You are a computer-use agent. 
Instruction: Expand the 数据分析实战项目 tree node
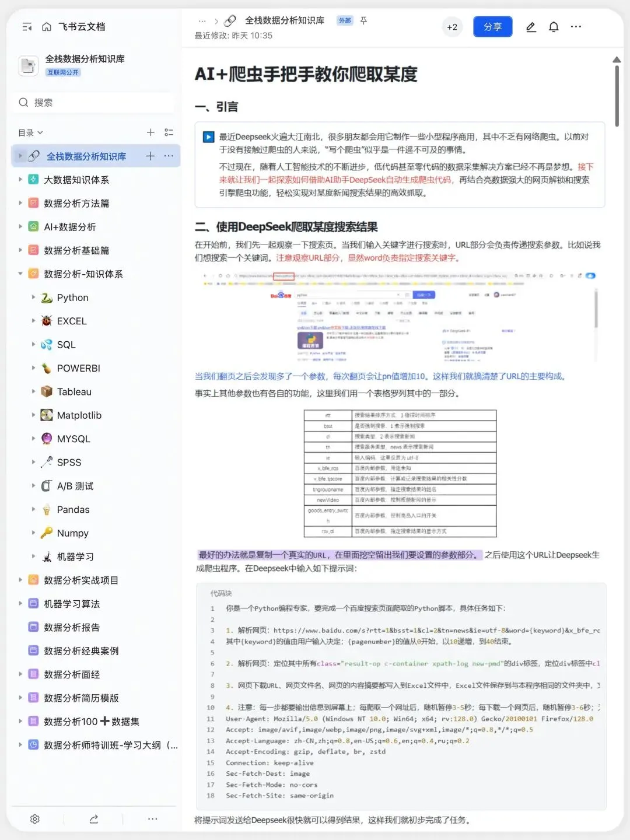click(x=20, y=580)
